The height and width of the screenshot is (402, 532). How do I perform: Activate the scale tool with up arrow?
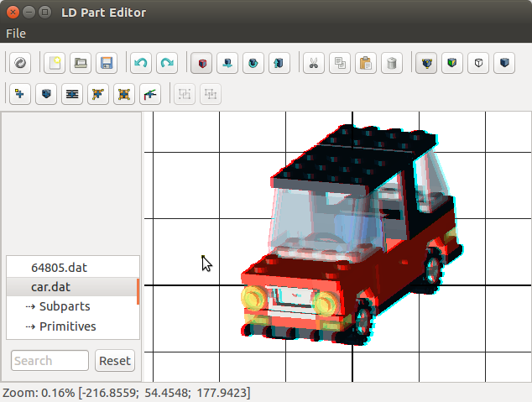coord(279,63)
